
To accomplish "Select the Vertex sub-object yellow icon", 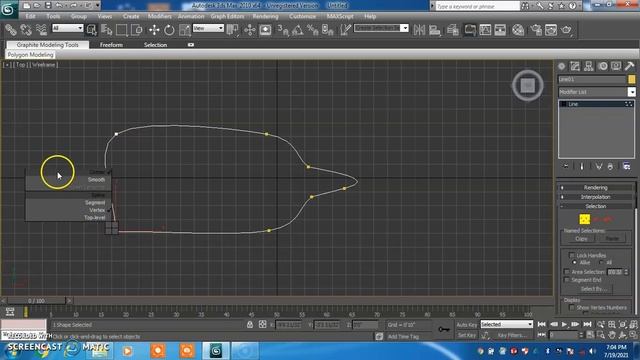I will (584, 219).
